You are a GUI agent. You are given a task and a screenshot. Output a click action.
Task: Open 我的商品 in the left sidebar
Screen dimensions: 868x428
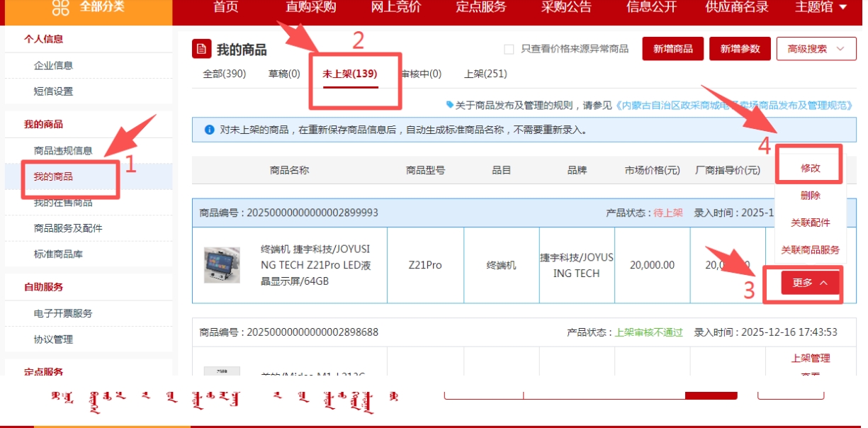tap(53, 176)
